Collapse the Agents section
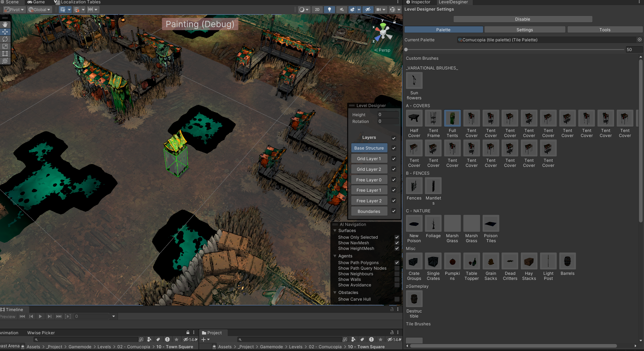Image resolution: width=644 pixels, height=351 pixels. coord(335,256)
